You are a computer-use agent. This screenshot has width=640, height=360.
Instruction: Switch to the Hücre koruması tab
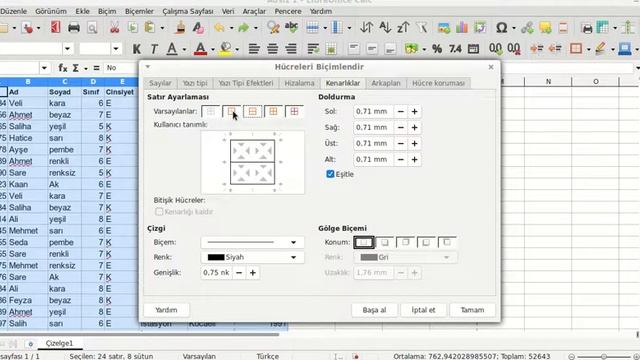point(438,83)
